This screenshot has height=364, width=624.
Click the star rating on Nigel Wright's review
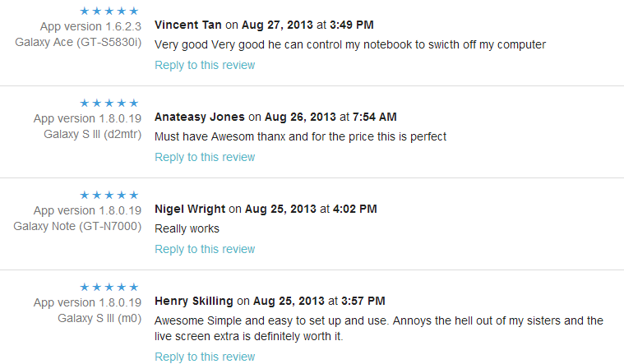coord(109,195)
